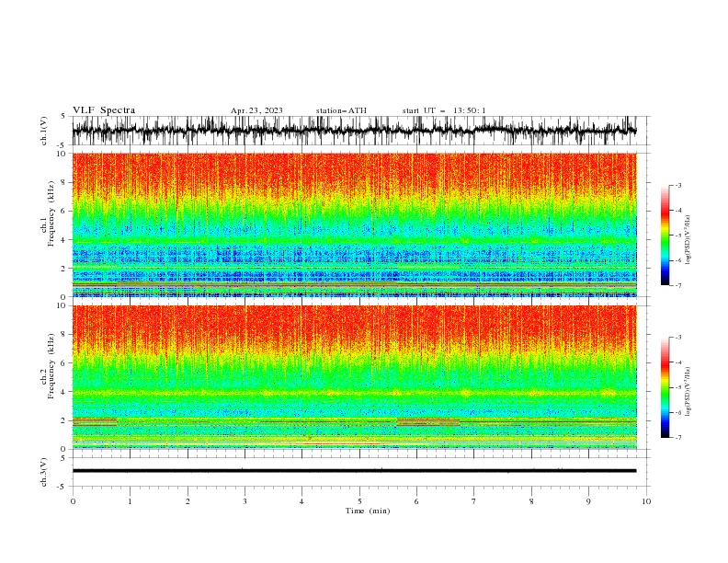This screenshot has width=728, height=563.
Task: Click the "10" tick label on the time axis
Action: click(646, 501)
